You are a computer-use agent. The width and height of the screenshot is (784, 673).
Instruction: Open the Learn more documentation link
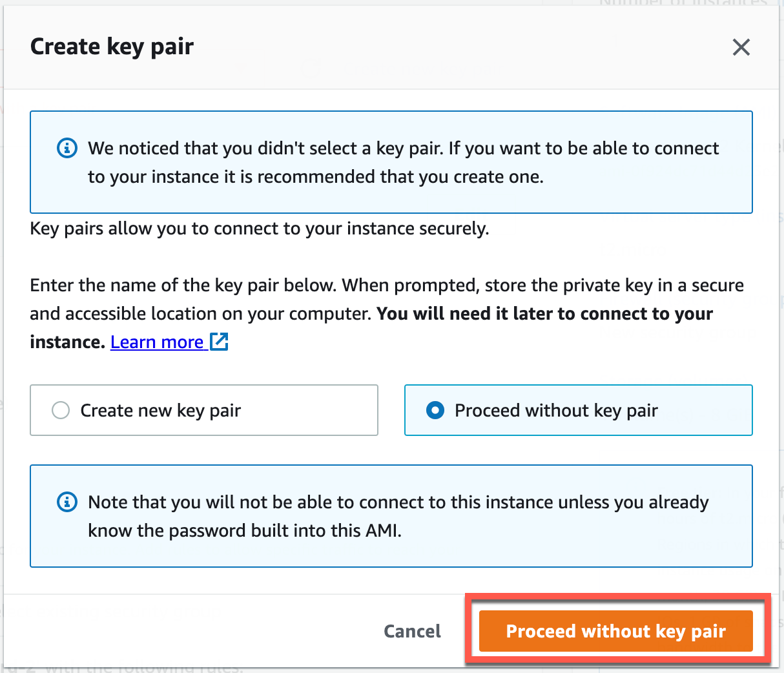(157, 342)
